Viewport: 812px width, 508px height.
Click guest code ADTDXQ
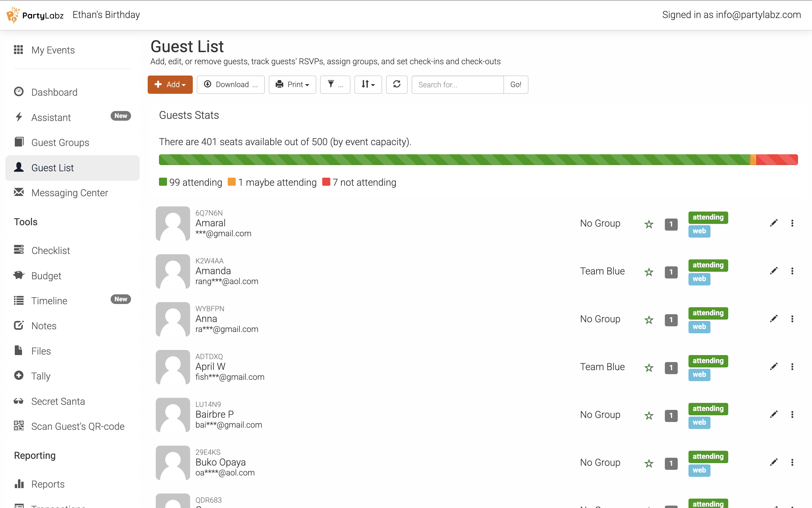point(209,356)
